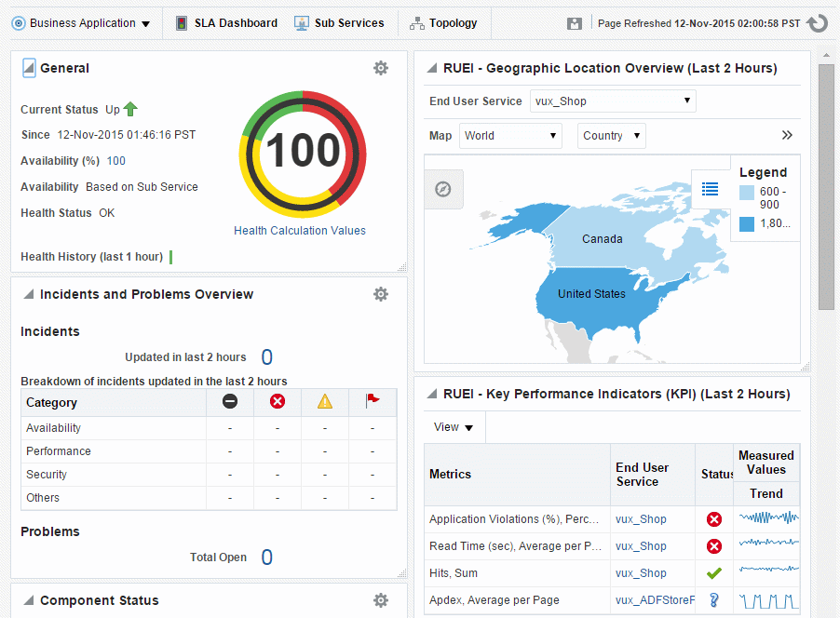The image size is (840, 618).
Task: Click the End User Service column header
Action: coord(653,475)
